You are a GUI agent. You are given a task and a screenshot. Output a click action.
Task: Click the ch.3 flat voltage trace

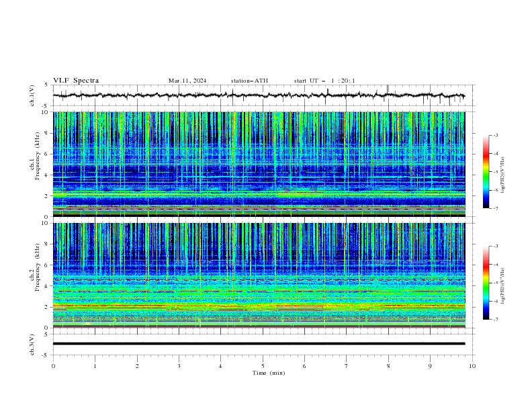(259, 344)
